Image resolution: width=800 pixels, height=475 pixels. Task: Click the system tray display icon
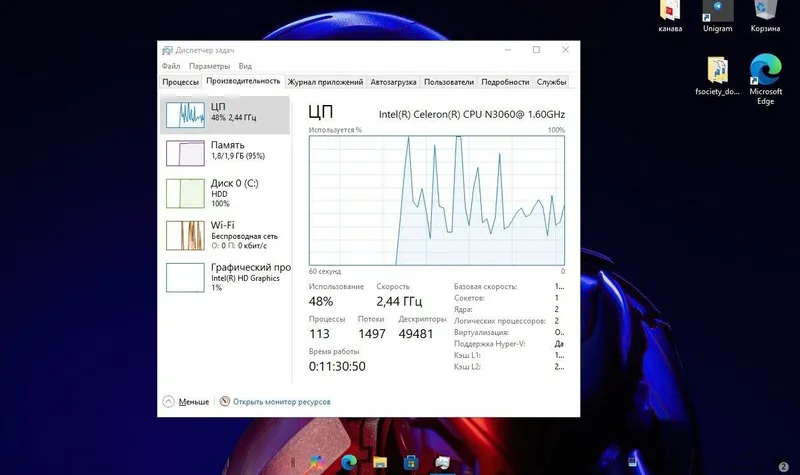pyautogui.click(x=633, y=462)
